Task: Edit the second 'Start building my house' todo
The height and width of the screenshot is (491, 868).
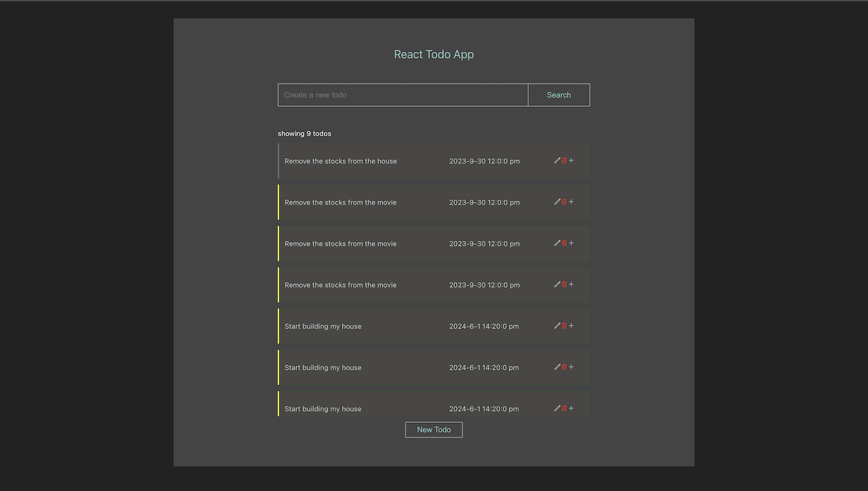Action: coord(558,368)
